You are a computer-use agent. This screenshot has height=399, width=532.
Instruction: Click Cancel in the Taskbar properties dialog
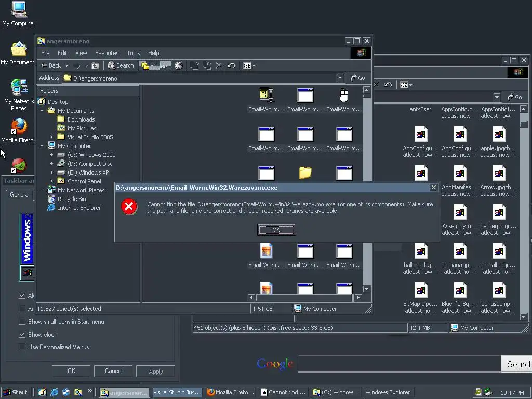pyautogui.click(x=114, y=371)
